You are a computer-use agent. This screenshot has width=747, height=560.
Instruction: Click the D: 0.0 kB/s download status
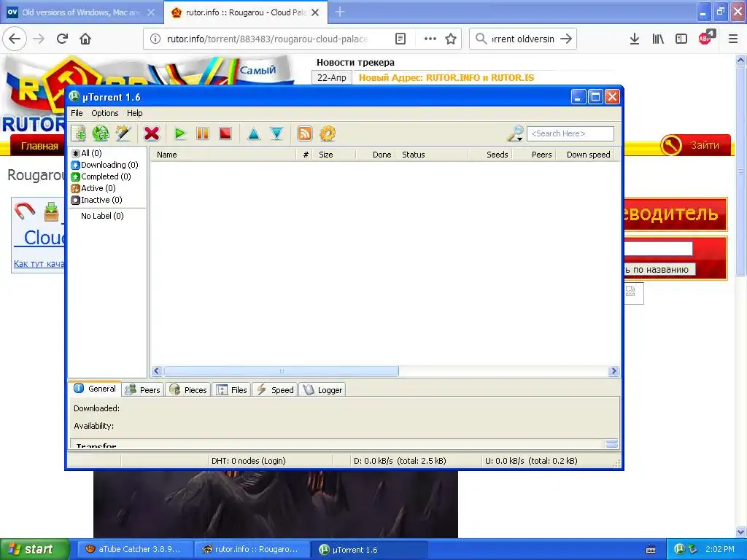point(400,461)
